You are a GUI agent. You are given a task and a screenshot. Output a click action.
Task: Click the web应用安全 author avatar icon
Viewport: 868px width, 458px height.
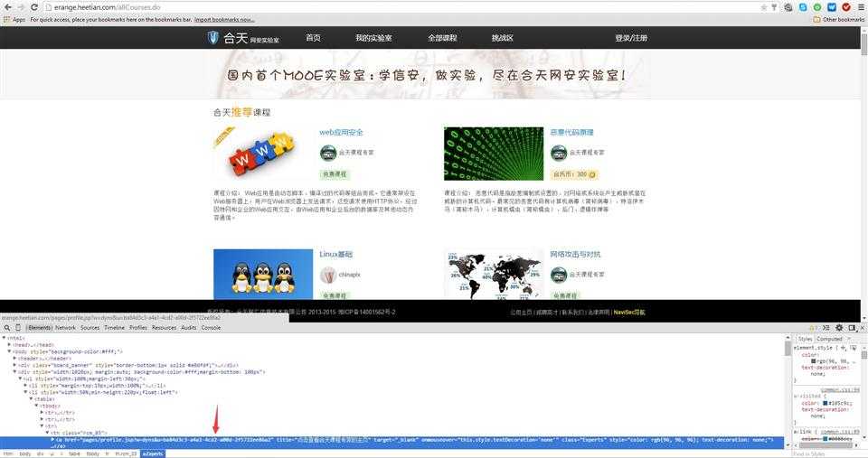(x=328, y=152)
